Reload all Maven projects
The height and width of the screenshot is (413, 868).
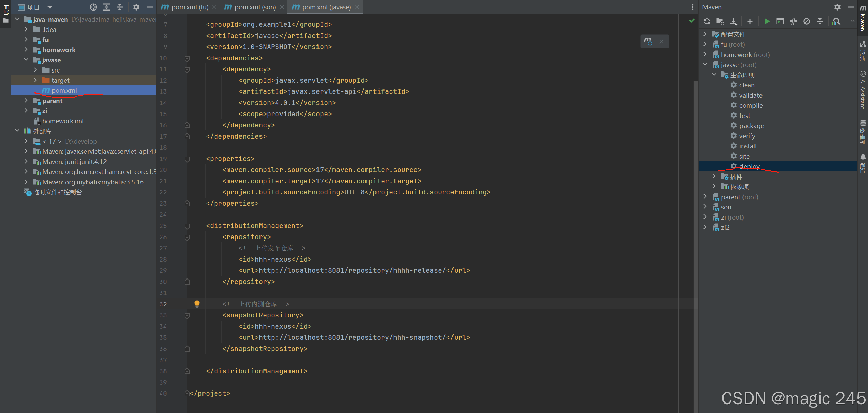click(707, 22)
